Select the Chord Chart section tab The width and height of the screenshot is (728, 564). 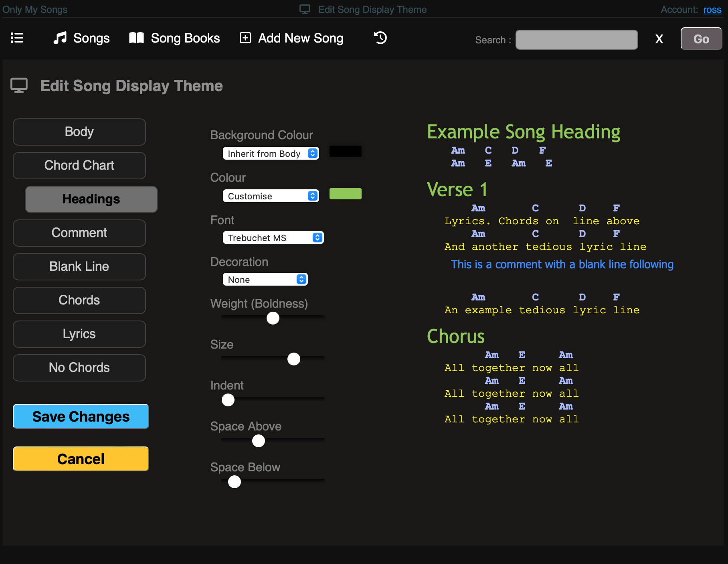pyautogui.click(x=79, y=165)
